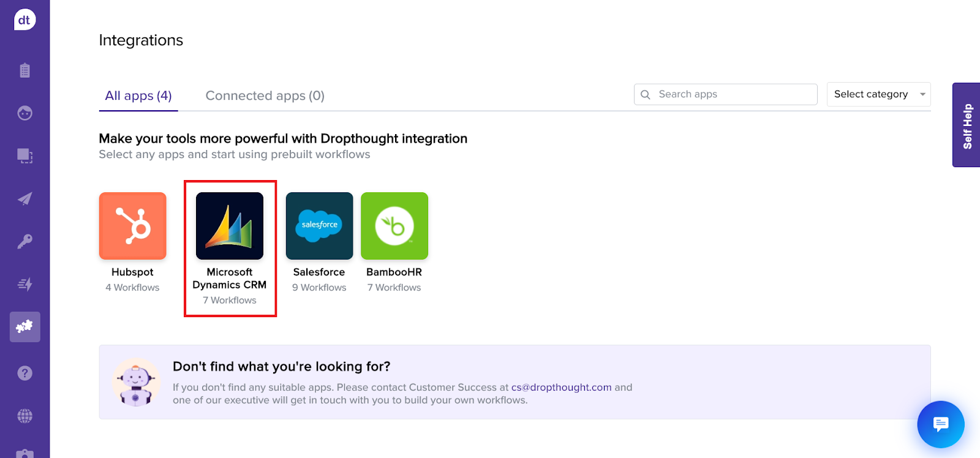Click the dt logo in the sidebar
Viewport: 980px width, 458px height.
pyautogui.click(x=24, y=20)
